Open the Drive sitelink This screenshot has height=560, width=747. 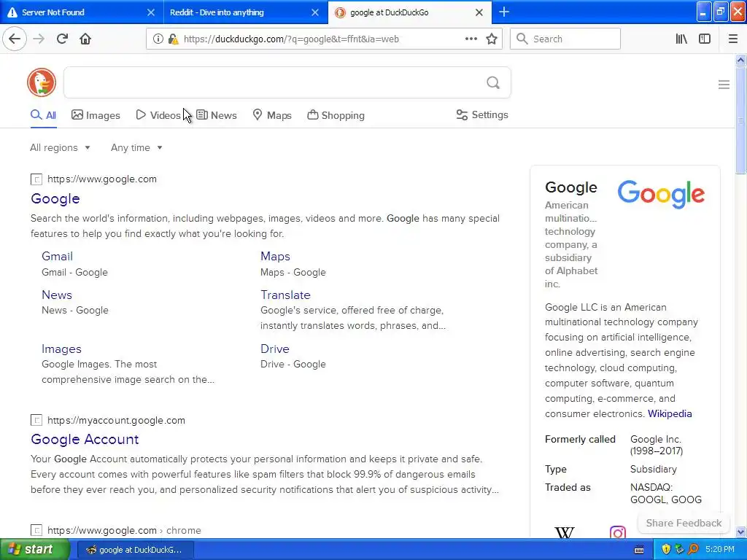pos(275,349)
